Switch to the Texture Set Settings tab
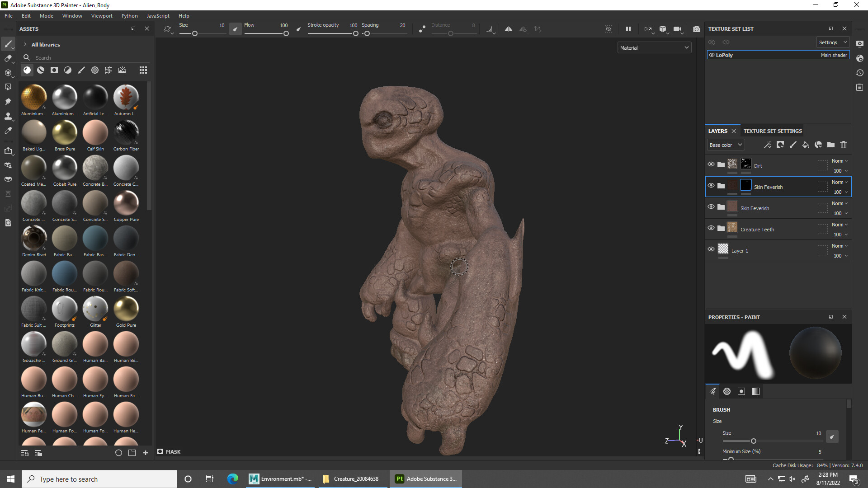Screen dimensions: 868x488 tap(772, 131)
